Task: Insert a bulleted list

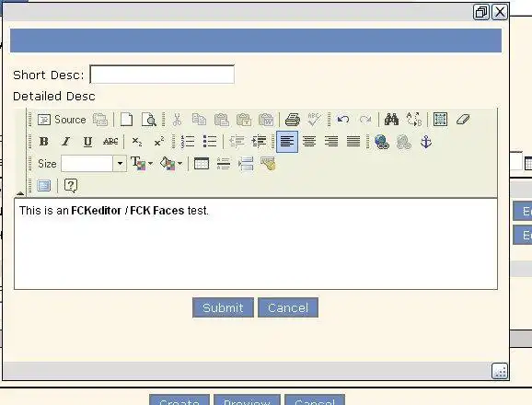Action: (x=210, y=142)
